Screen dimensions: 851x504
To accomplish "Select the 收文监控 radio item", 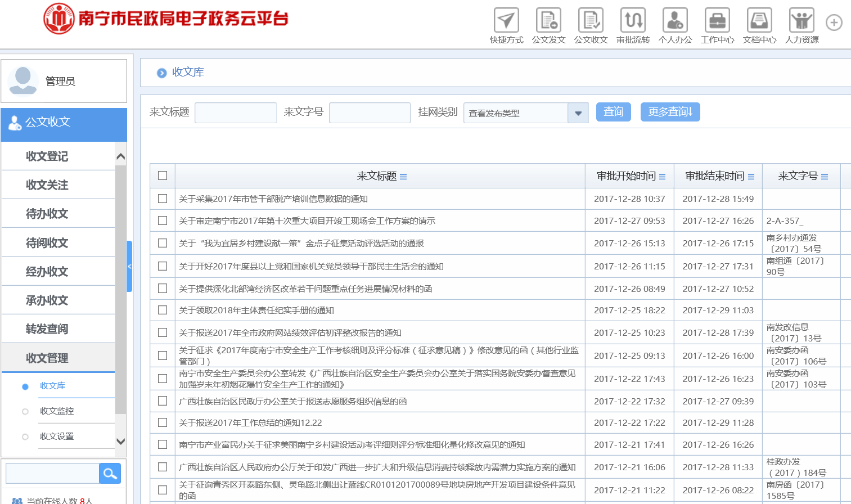I will (x=25, y=411).
